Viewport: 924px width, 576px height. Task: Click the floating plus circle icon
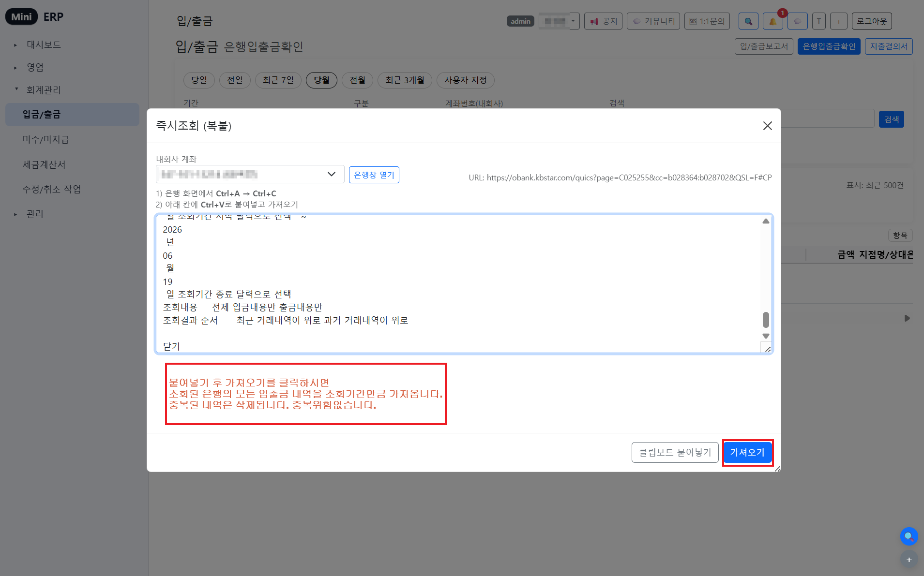coord(909,560)
